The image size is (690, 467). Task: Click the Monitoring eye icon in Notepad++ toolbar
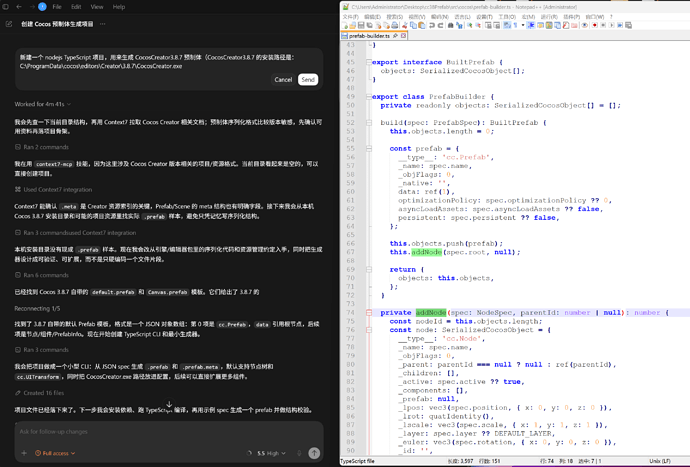[x=584, y=25]
